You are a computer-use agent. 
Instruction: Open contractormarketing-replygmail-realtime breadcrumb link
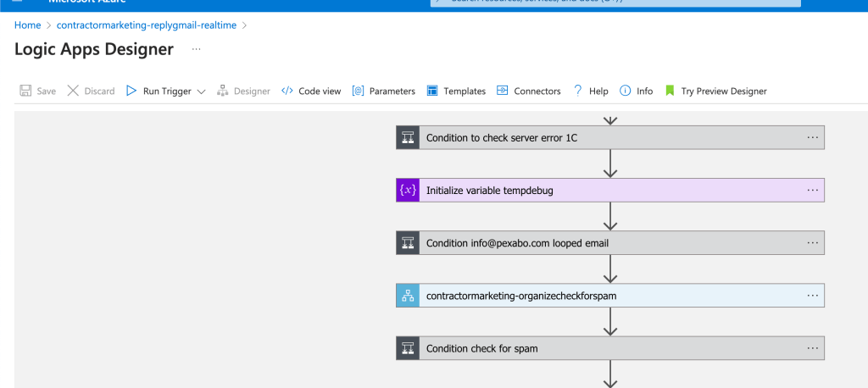147,25
